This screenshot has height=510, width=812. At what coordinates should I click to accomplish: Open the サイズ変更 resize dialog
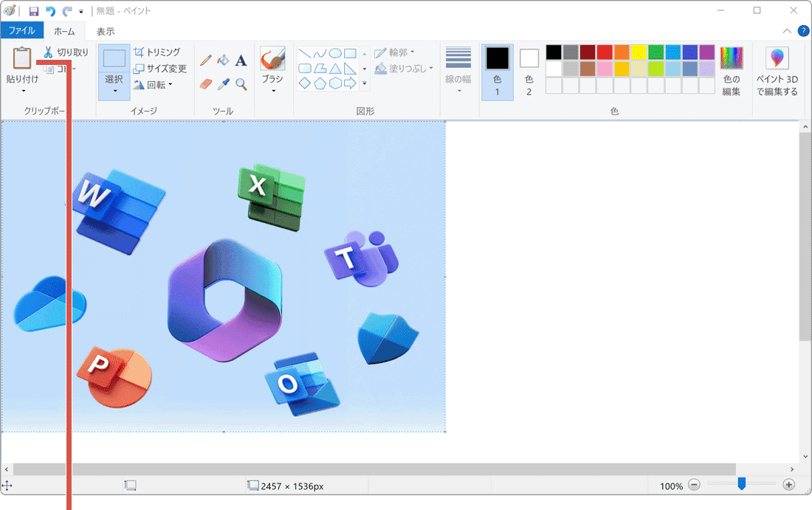pos(160,69)
